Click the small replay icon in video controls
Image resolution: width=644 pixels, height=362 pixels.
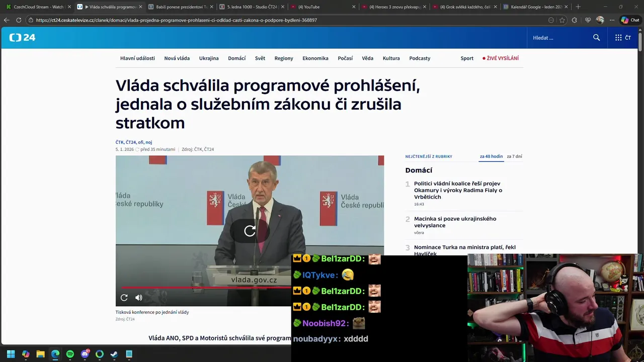124,298
